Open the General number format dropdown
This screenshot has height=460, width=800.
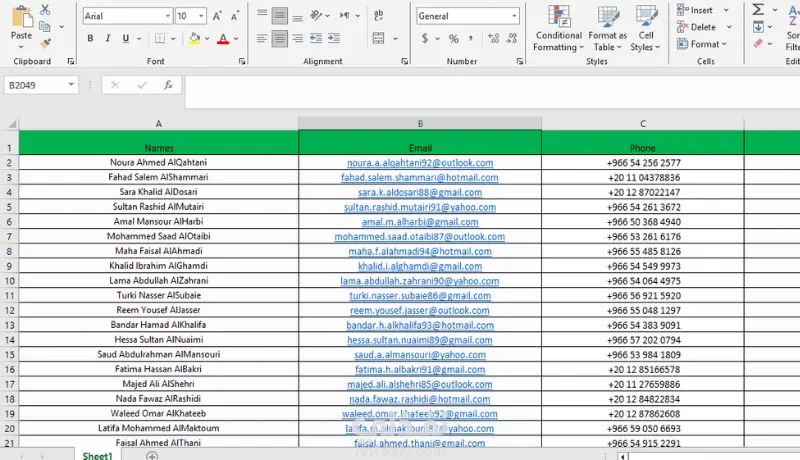tap(514, 16)
